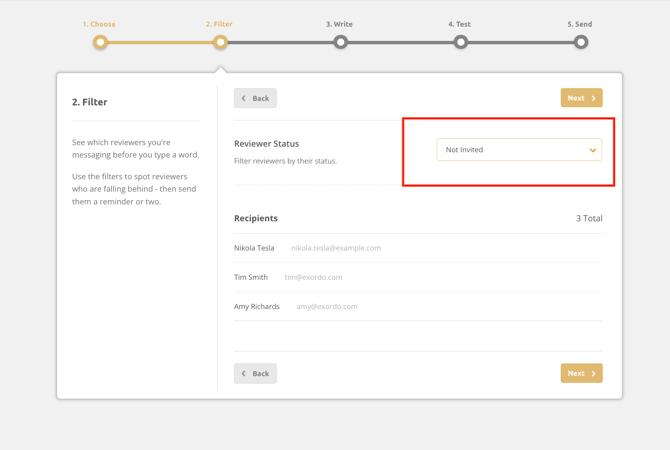Click the tim@exordo.com email address
670x450 pixels.
point(313,277)
